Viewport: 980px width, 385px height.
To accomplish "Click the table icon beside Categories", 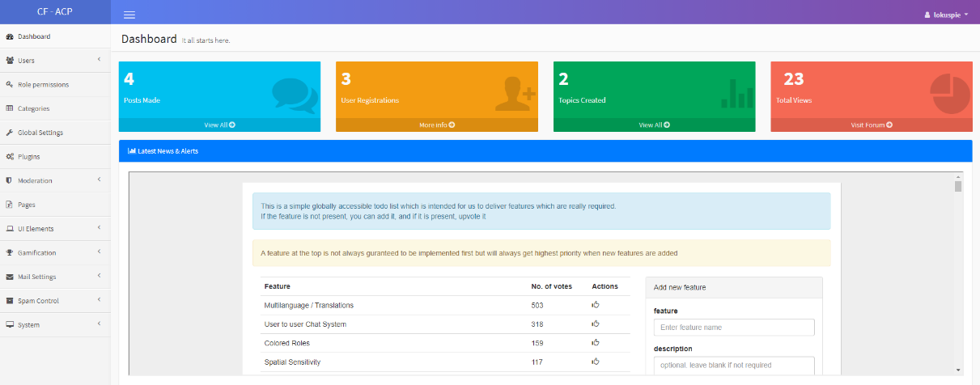I will tap(10, 108).
